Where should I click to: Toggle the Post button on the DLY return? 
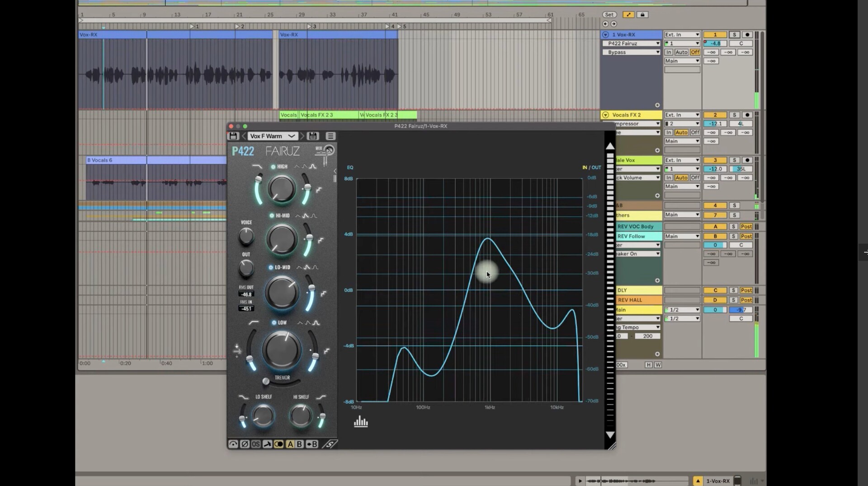[x=746, y=290]
